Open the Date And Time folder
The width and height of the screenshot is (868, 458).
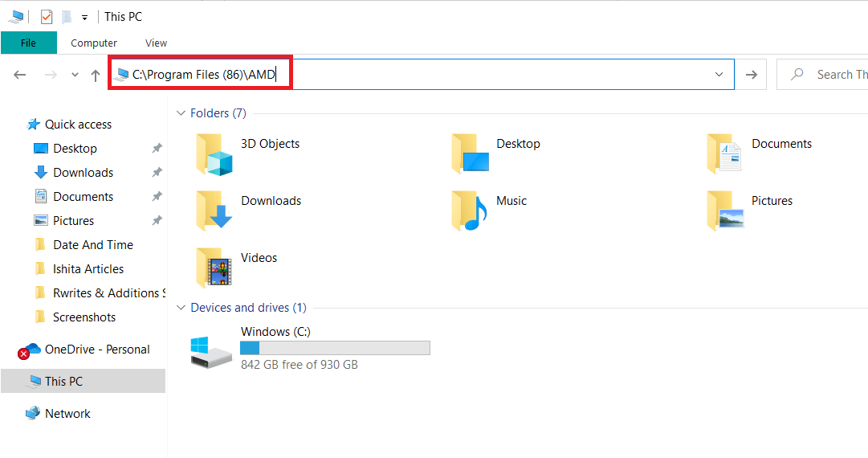click(x=93, y=245)
